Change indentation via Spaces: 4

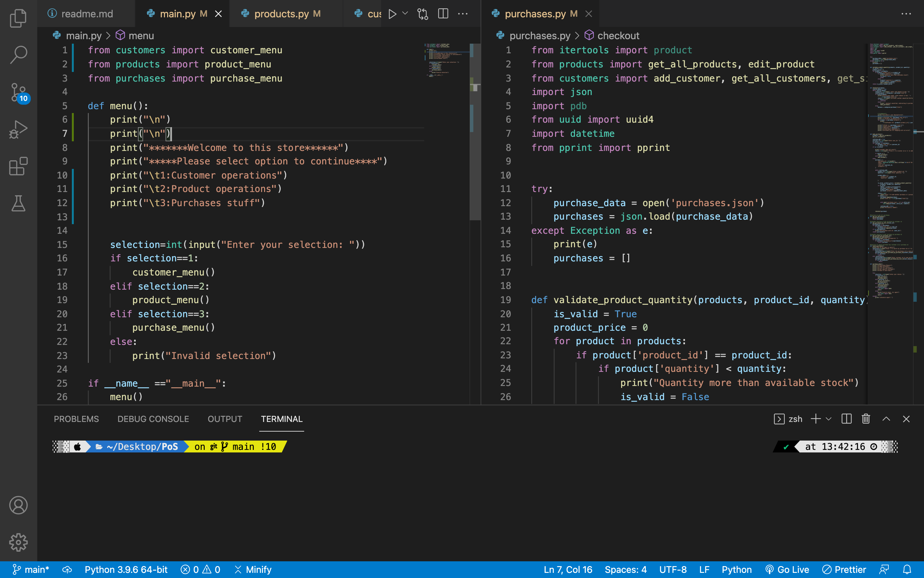click(625, 570)
